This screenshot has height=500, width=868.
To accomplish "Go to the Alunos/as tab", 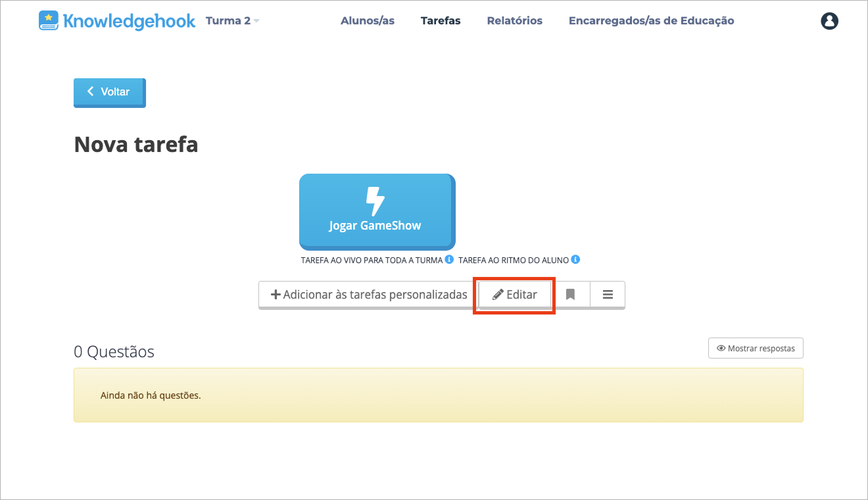I will click(x=368, y=20).
